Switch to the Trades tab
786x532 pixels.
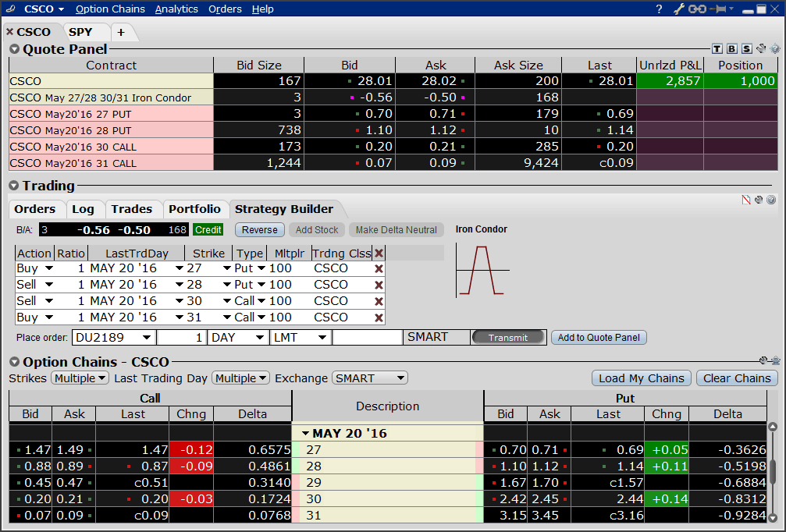pyautogui.click(x=132, y=209)
